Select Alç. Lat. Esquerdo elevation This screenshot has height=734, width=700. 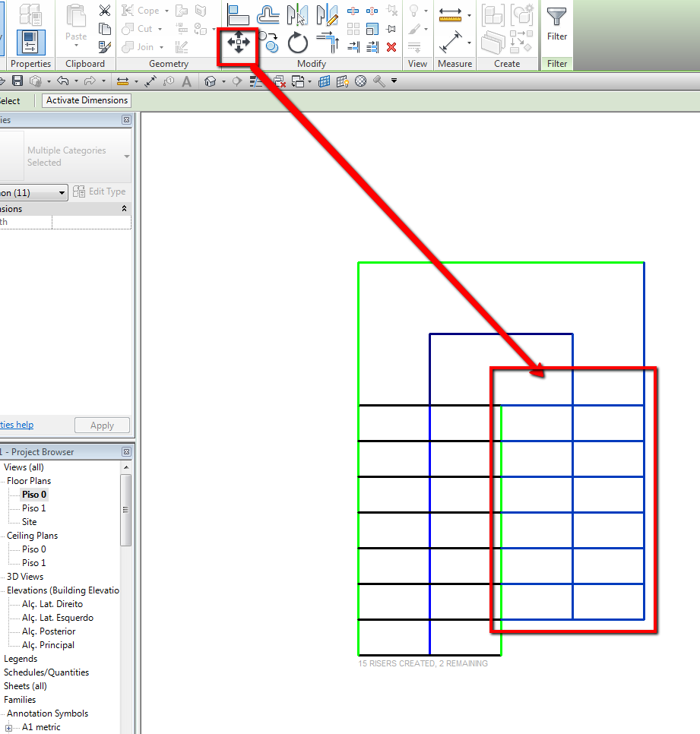tap(58, 618)
